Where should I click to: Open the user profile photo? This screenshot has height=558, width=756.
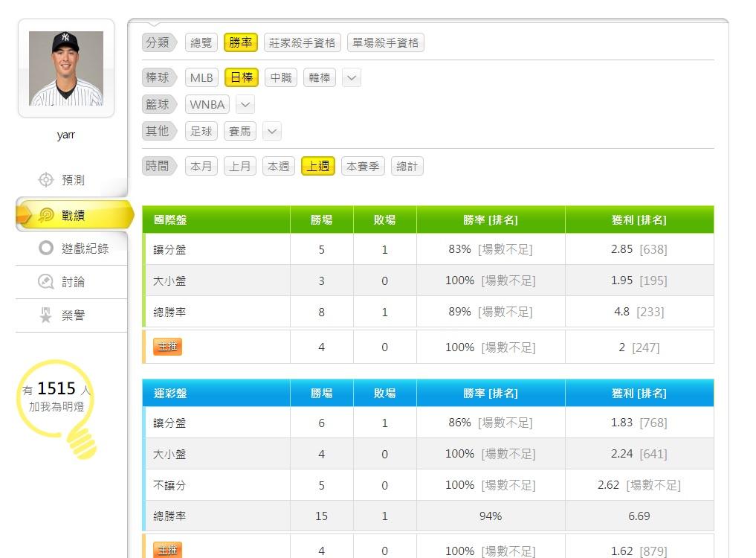tap(66, 68)
